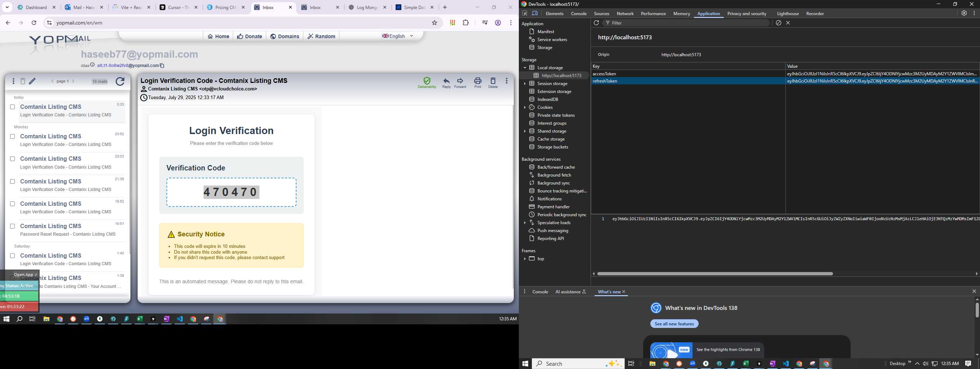Open DevTools settings gear
The height and width of the screenshot is (369, 980).
coord(964,13)
